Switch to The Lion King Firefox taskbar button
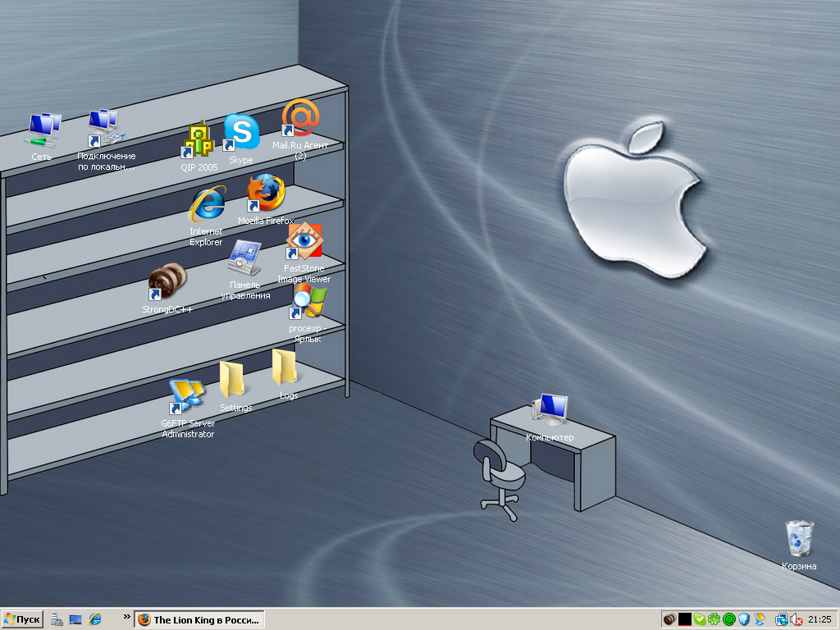The image size is (840, 630). [199, 620]
